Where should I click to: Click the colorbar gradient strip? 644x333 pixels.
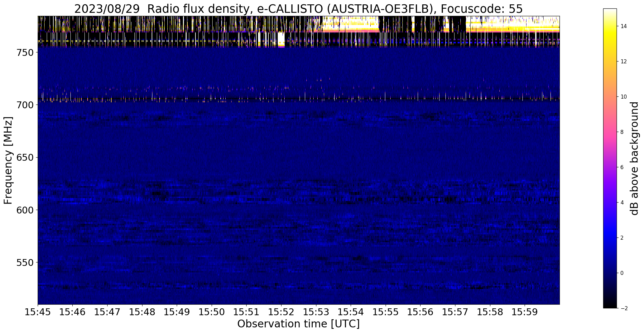610,158
